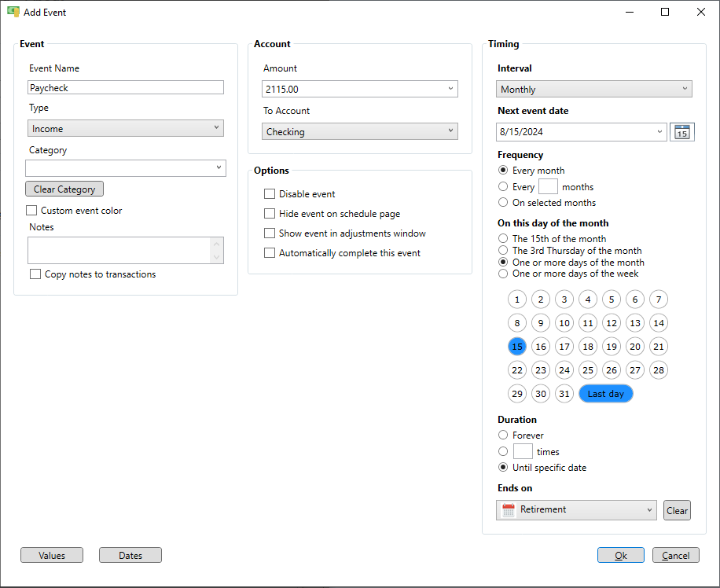Viewport: 720px width, 588px height.
Task: Select day 31 of the month
Action: tap(564, 394)
